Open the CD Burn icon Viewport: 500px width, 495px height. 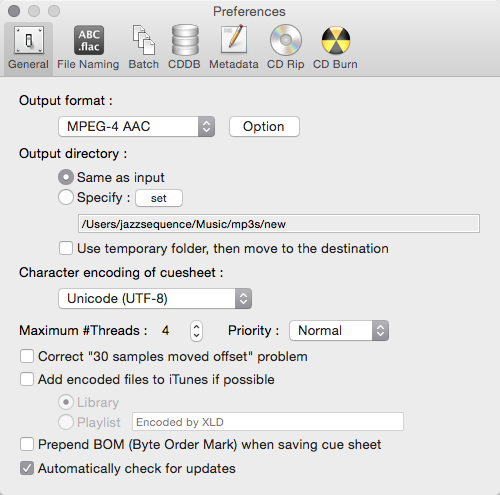point(336,40)
